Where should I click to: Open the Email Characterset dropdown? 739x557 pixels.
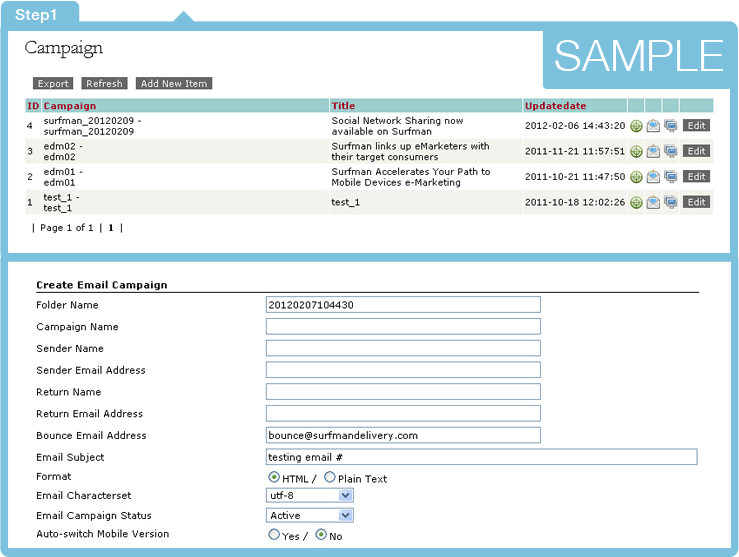click(346, 495)
